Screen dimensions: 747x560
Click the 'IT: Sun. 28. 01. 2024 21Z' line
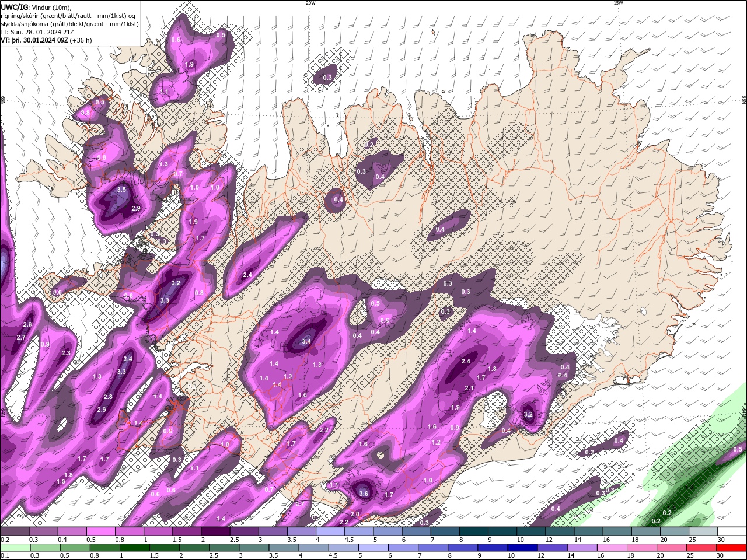coord(38,32)
